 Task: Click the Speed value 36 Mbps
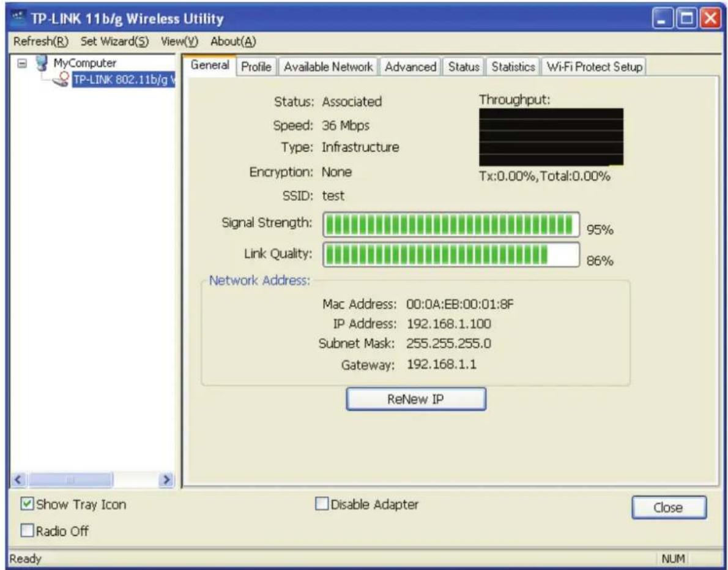pos(346,126)
